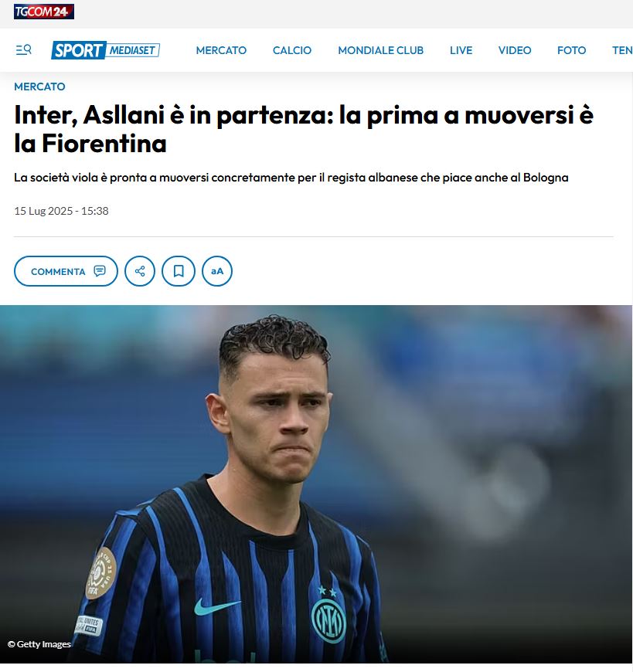
Task: Click the Sport Mediaset logo
Action: pyautogui.click(x=105, y=50)
